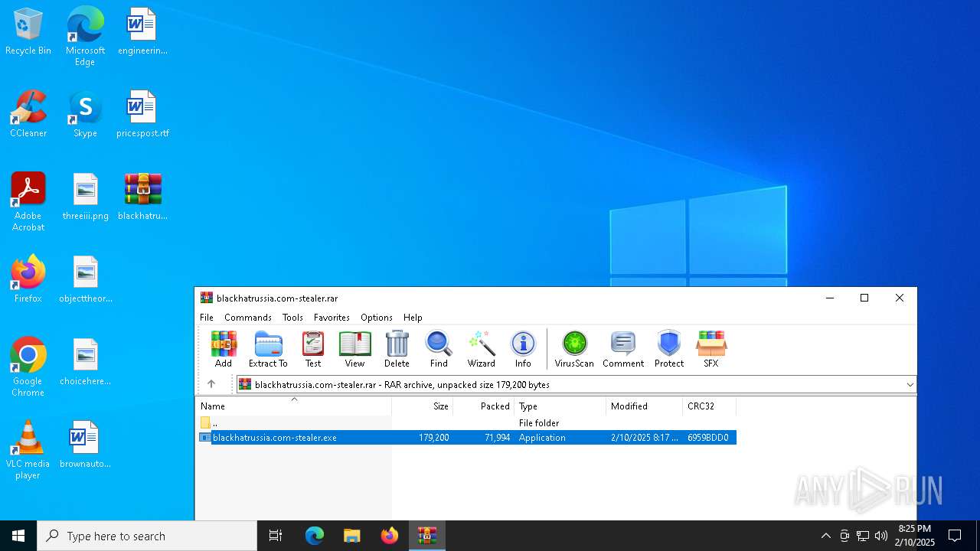Open File Explorer from taskbar
This screenshot has width=980, height=551.
point(352,536)
